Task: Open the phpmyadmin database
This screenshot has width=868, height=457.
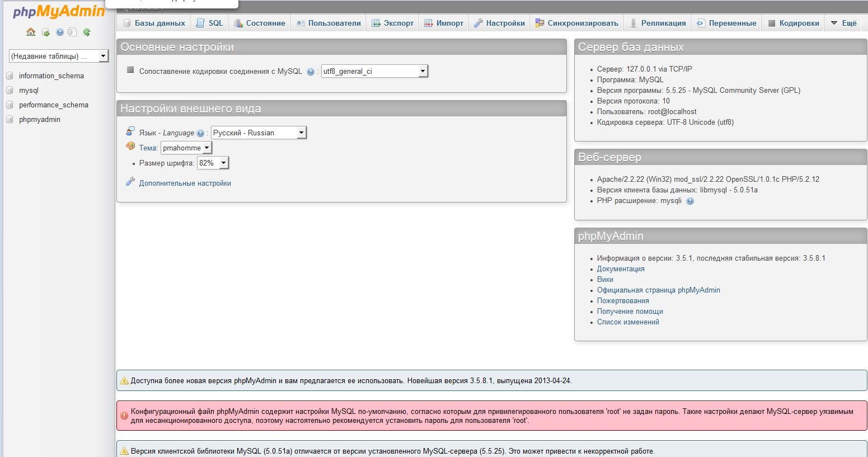Action: pos(40,120)
